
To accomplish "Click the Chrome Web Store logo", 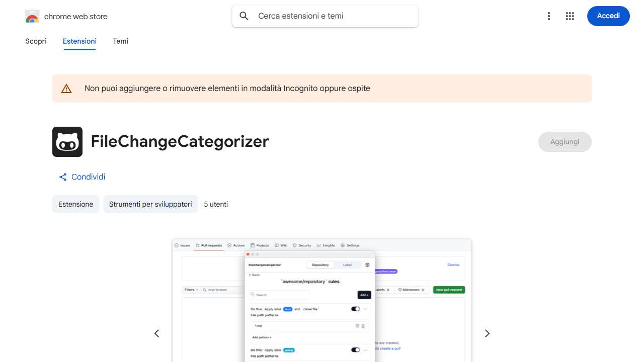I will (32, 16).
